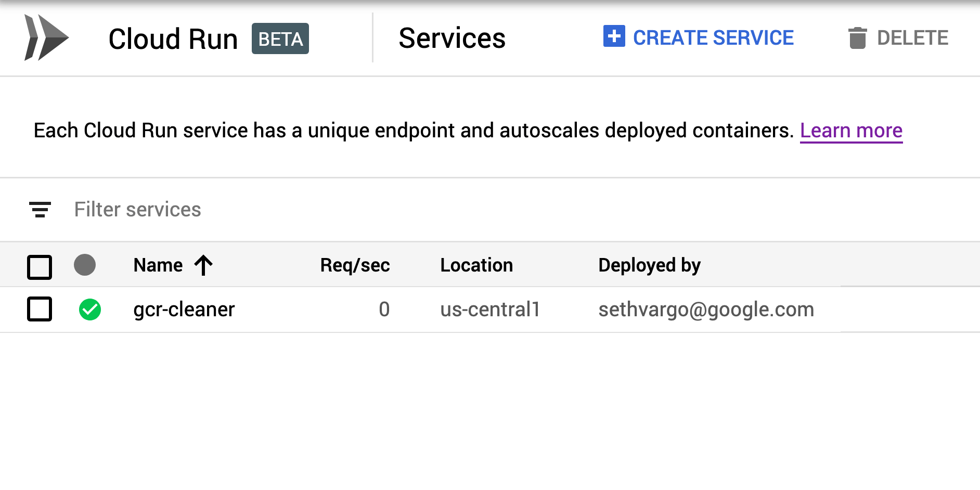Viewport: 980px width, 490px height.
Task: Click the BETA badge
Action: click(280, 38)
